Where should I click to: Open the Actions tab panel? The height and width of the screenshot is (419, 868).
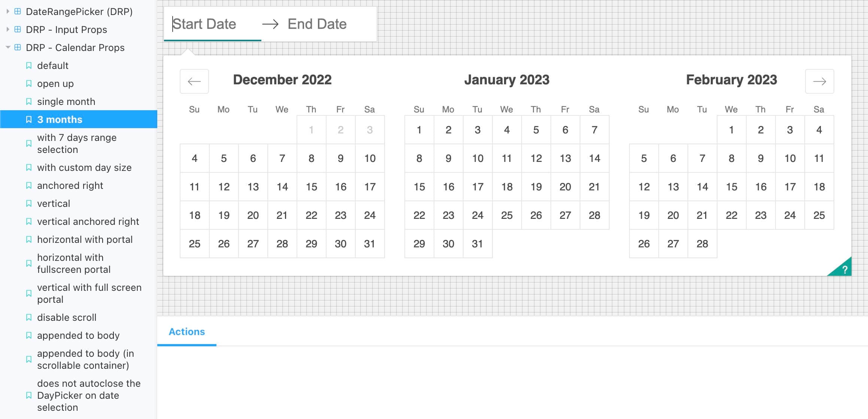click(186, 332)
